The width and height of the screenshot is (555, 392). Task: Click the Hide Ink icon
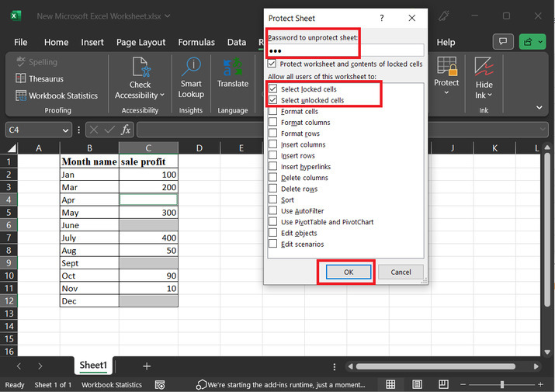(484, 67)
